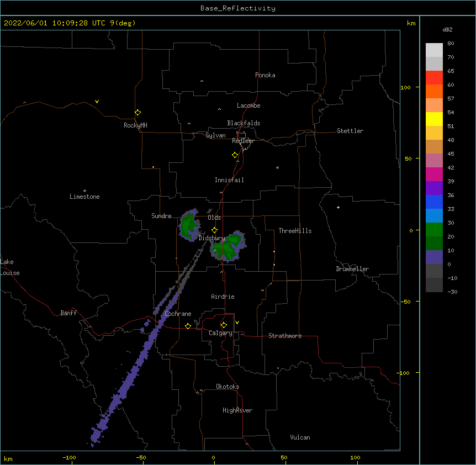Click the Drumheller label
Image resolution: width=476 pixels, height=465 pixels.
[x=352, y=269]
